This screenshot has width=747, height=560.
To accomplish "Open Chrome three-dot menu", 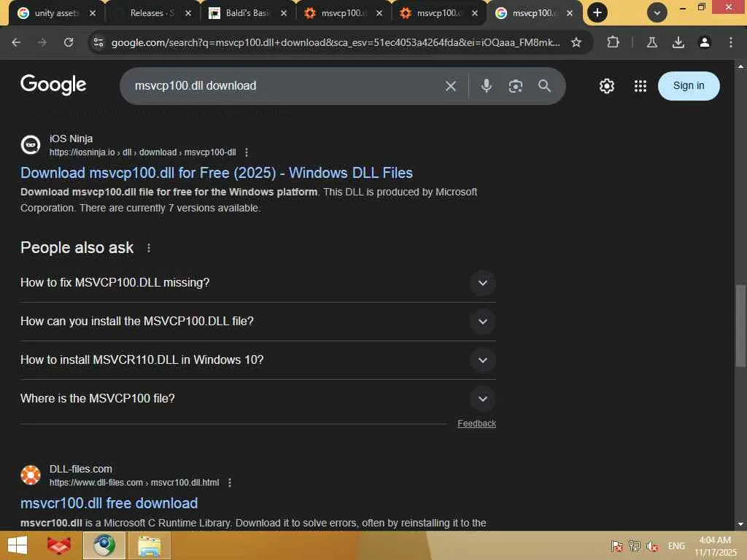I will click(x=731, y=42).
